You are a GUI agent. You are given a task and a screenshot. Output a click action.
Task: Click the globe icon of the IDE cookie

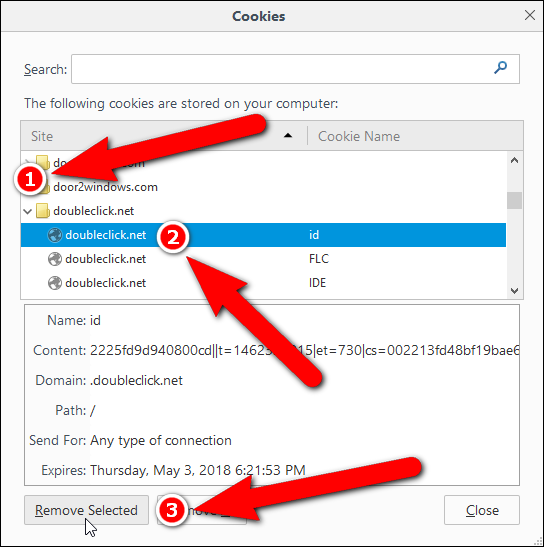coord(55,283)
